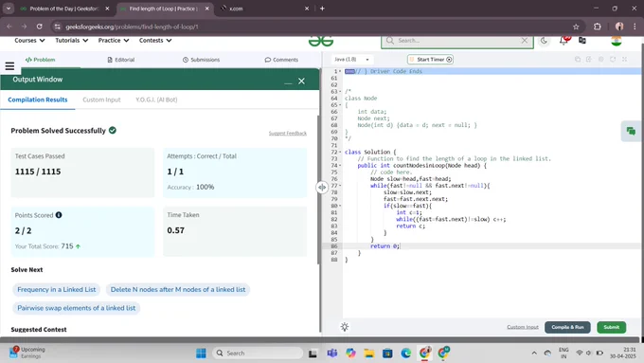The image size is (644, 363).
Task: Switch to Problem of the Day browser tab
Action: tap(64, 9)
